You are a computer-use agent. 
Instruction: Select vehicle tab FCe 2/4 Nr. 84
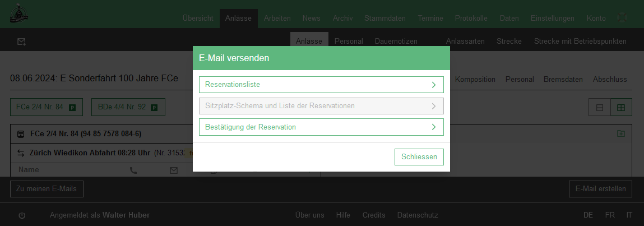[x=47, y=107]
